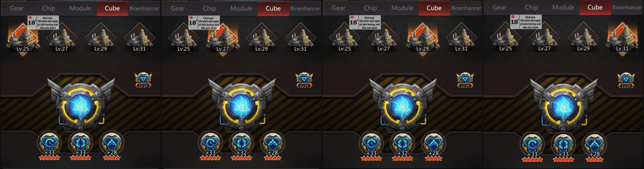Select the glowing Lv.29 factory building
The width and height of the screenshot is (644, 169).
(x=423, y=38)
